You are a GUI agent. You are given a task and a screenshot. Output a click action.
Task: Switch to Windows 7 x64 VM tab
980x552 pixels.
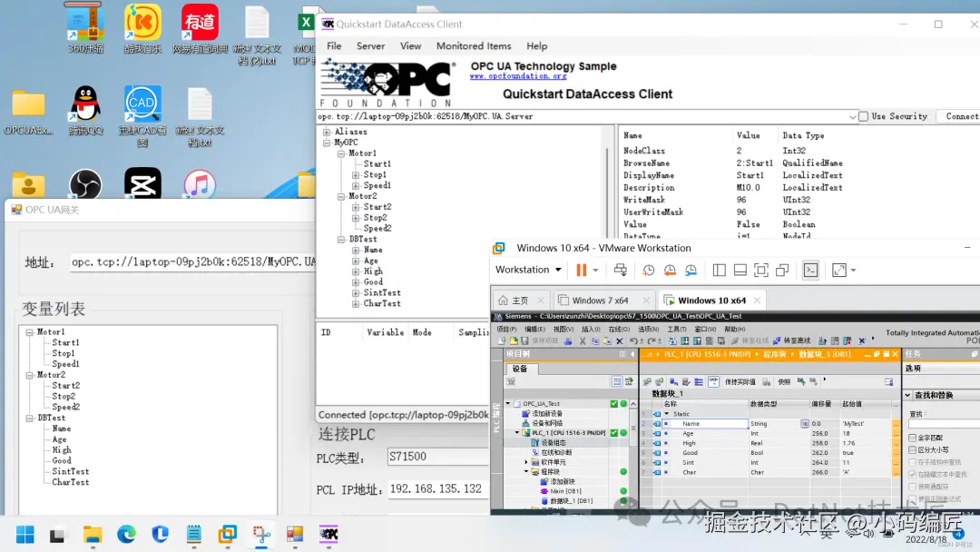tap(604, 301)
